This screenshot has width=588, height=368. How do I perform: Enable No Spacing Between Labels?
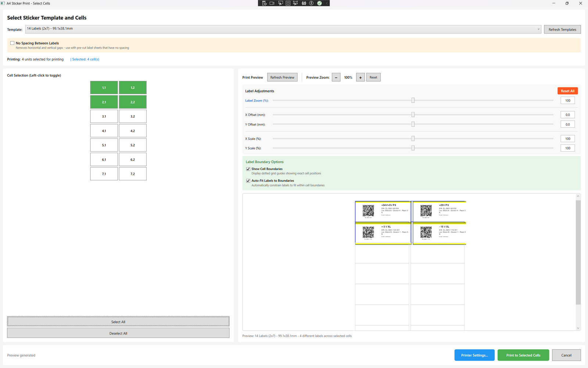(12, 43)
